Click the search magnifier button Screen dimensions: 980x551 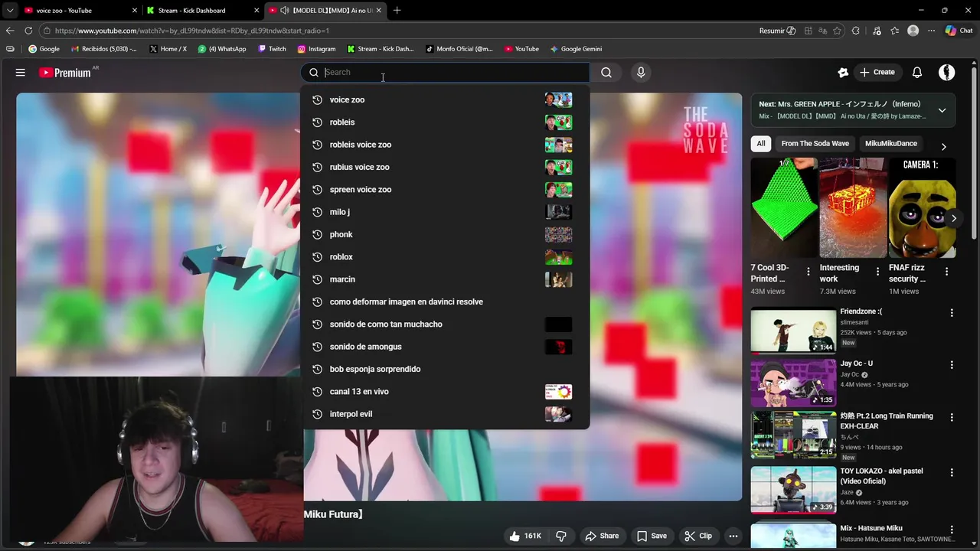(x=606, y=73)
